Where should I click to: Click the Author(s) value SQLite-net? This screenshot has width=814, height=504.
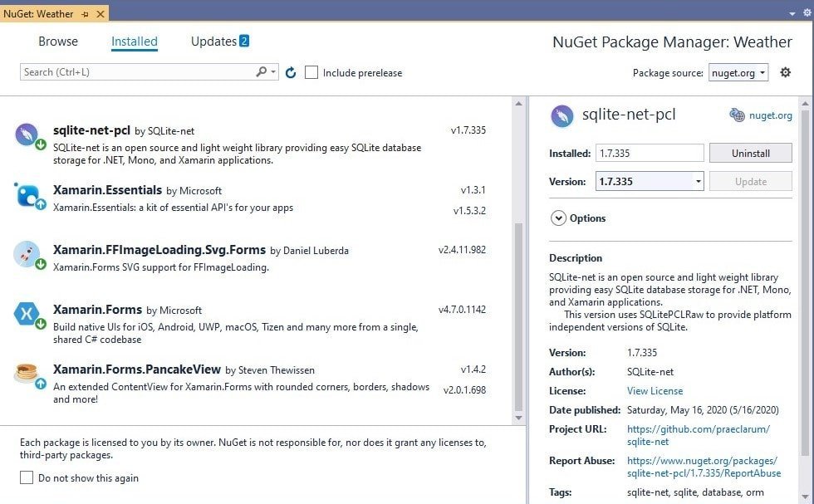(650, 372)
